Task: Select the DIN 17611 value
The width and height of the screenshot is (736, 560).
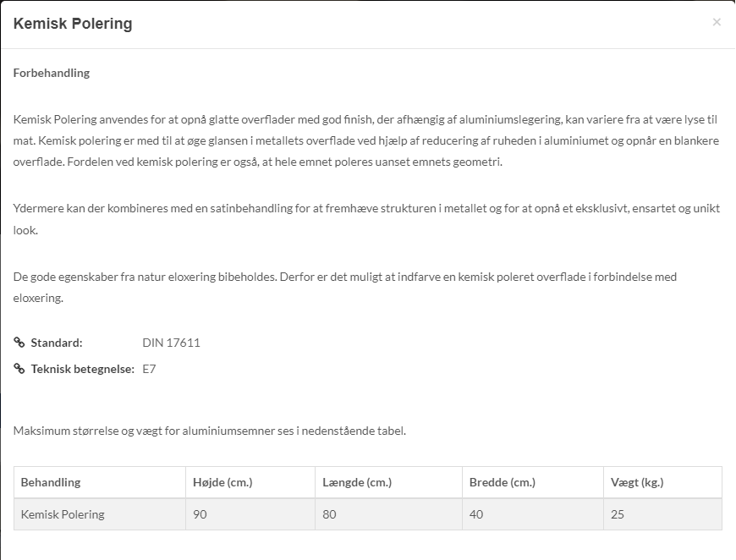Action: (x=171, y=343)
